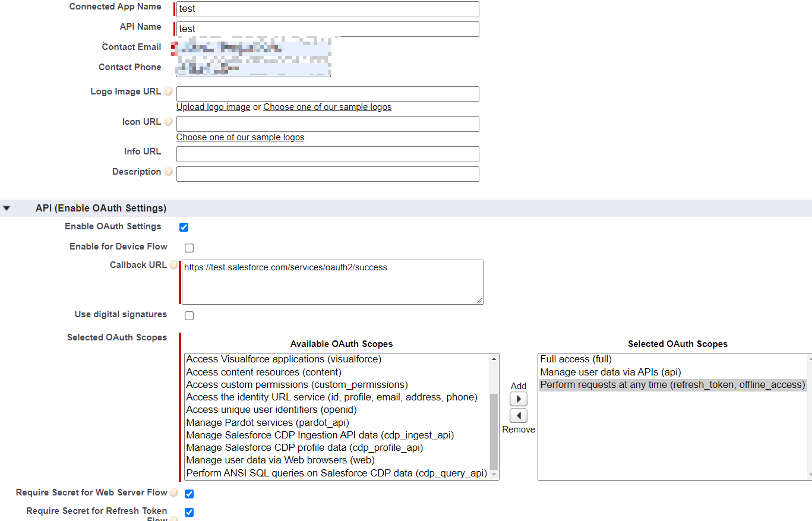Click Upload logo image link
Viewport: 812px width, 521px height.
[213, 107]
